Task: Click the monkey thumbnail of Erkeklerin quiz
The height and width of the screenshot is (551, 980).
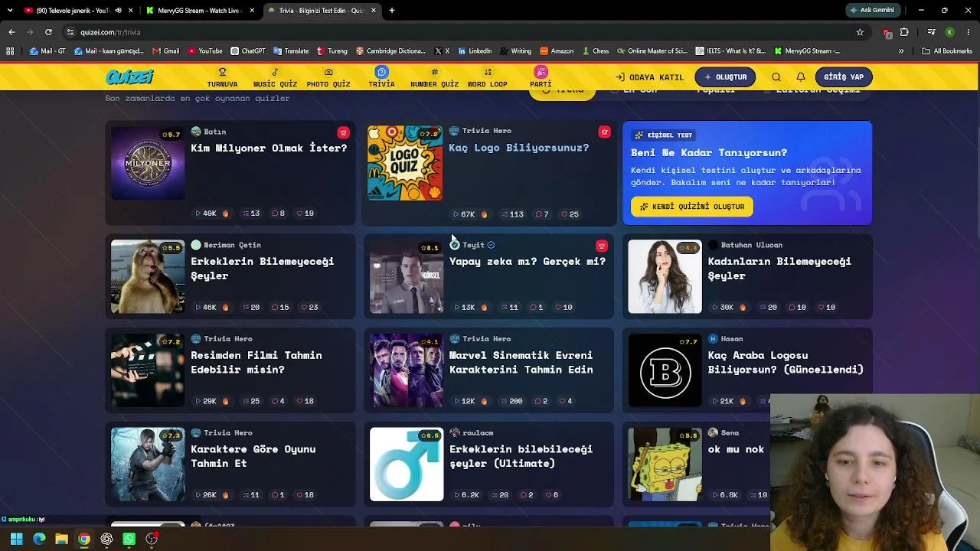Action: point(148,277)
